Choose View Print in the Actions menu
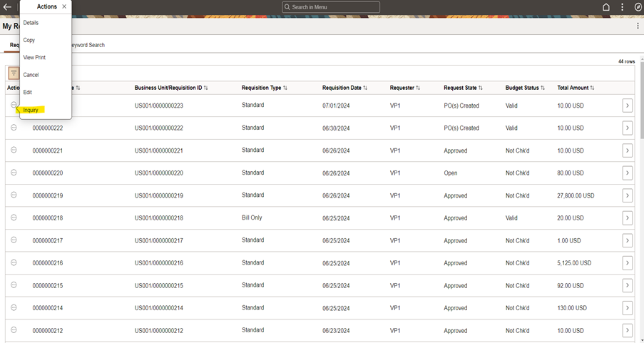This screenshot has height=343, width=644. tap(34, 58)
